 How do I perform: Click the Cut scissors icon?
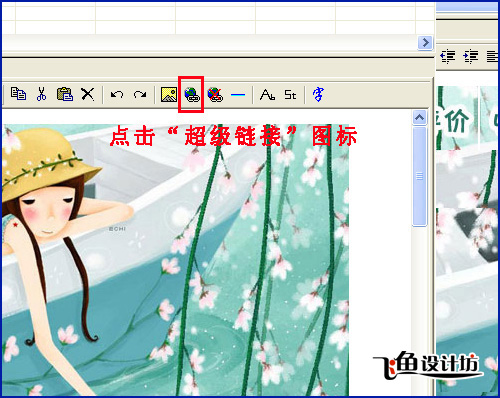click(41, 94)
